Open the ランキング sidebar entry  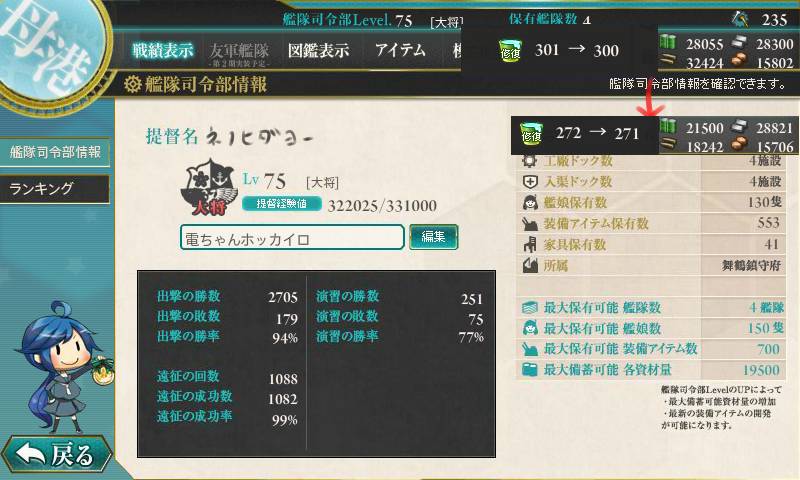click(55, 189)
